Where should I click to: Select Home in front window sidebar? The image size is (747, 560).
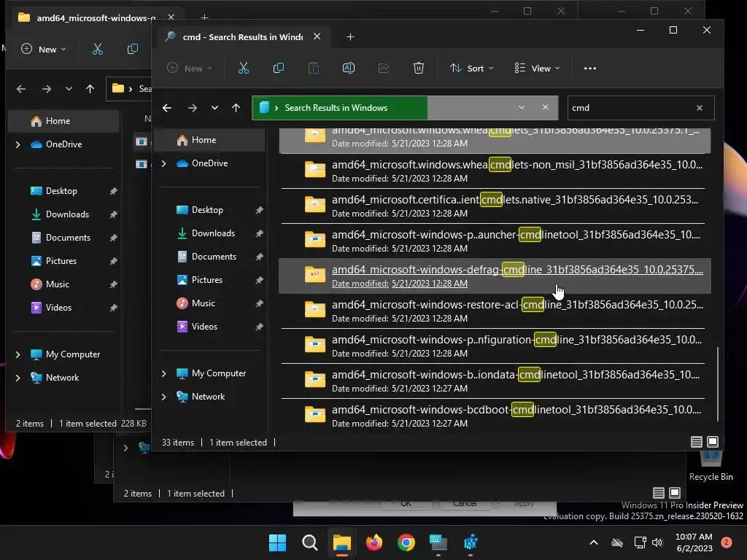[x=211, y=140]
